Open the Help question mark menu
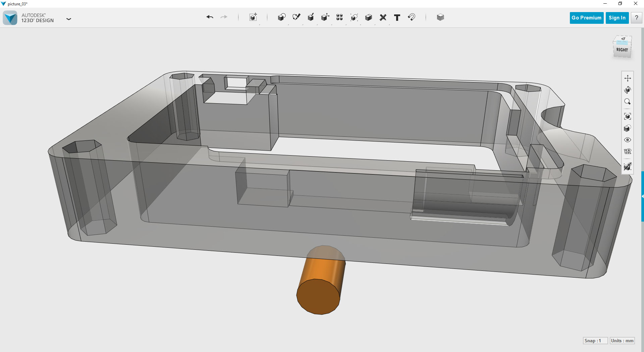 pyautogui.click(x=636, y=18)
